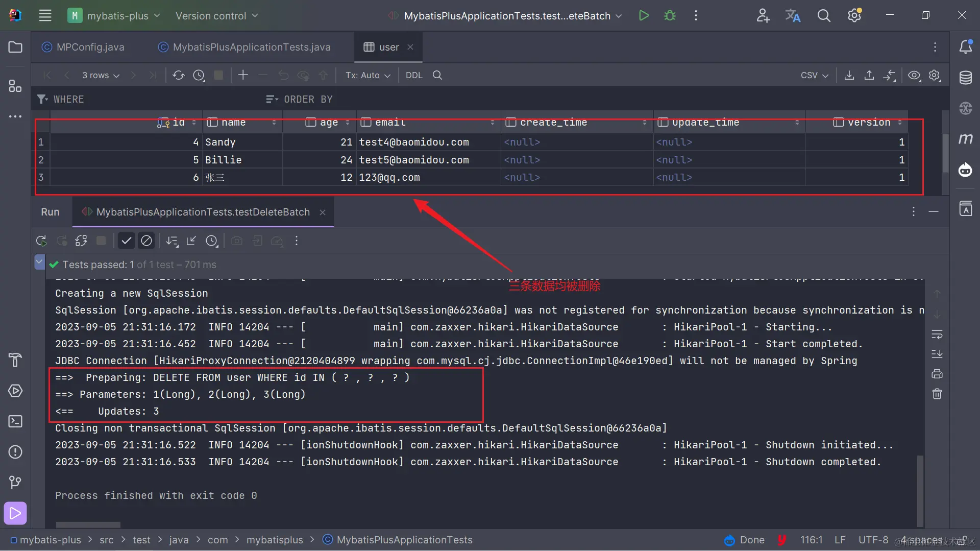Clear the console with the trash icon
Screen dimensions: 980x551
pos(937,394)
